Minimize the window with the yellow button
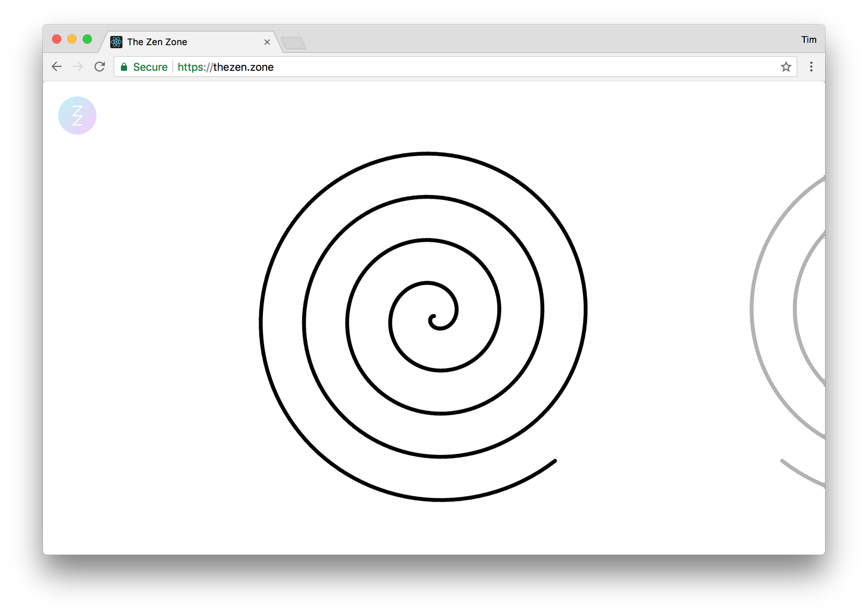 72,39
